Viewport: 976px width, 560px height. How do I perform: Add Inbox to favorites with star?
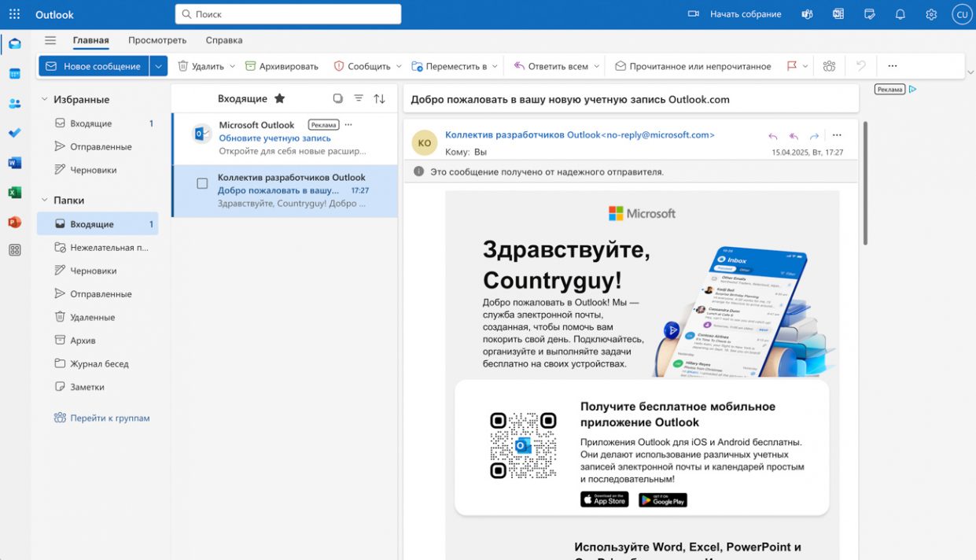pyautogui.click(x=279, y=98)
